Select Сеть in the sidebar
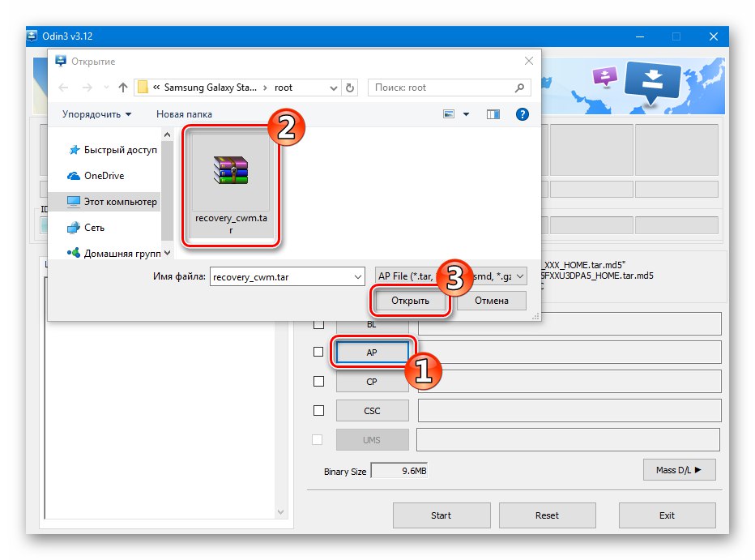Screen dimensions: 755x560 tap(86, 227)
